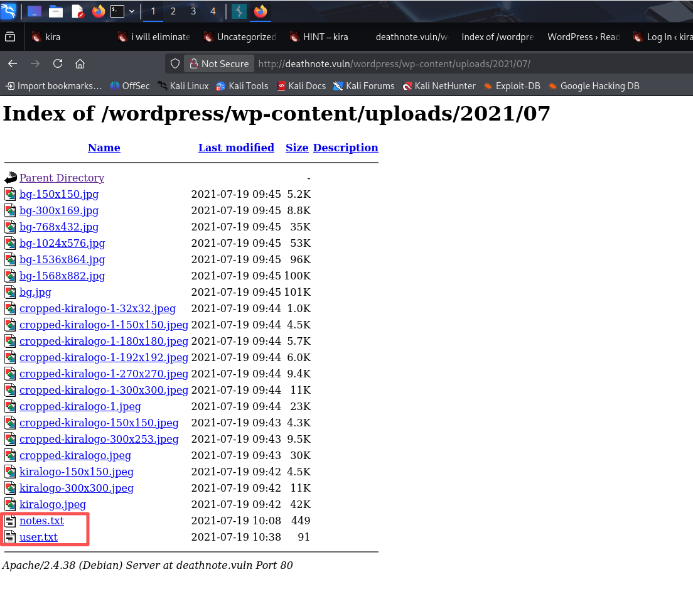Sort the listing by Size column

[297, 148]
